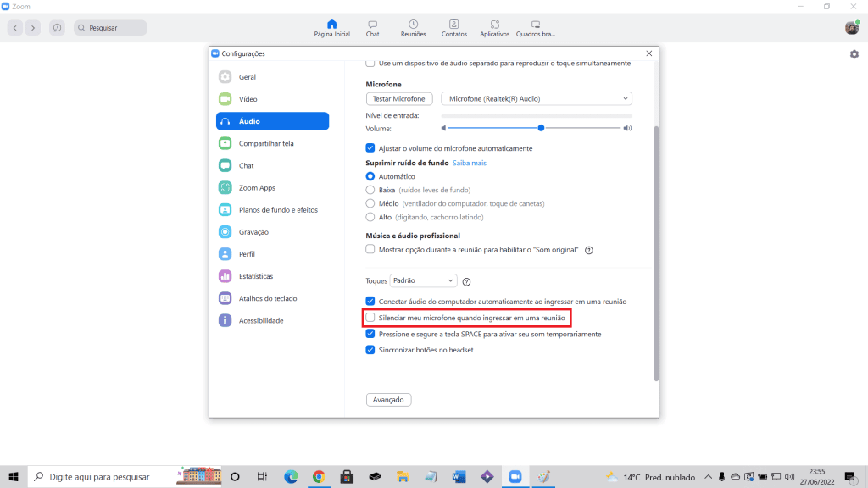Uncheck Ajustar o volume do microfone automaticamente
Screen dimensions: 868x488
[x=370, y=148]
